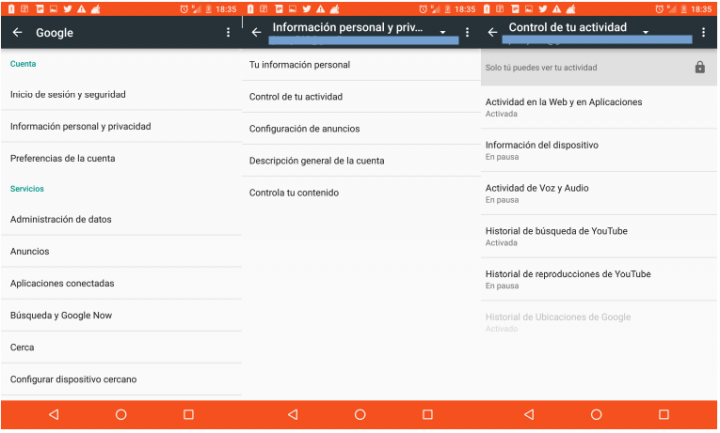Viewport: 720px width, 433px height.
Task: Tap Twitter notification icon in middle status bar
Action: tap(307, 9)
